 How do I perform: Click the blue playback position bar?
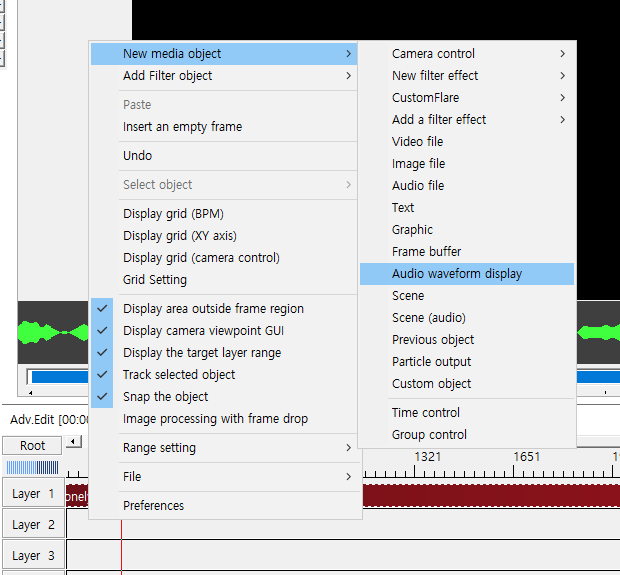point(59,377)
